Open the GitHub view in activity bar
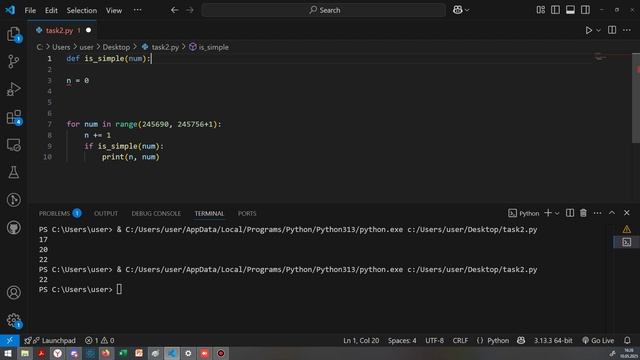 coord(13,228)
